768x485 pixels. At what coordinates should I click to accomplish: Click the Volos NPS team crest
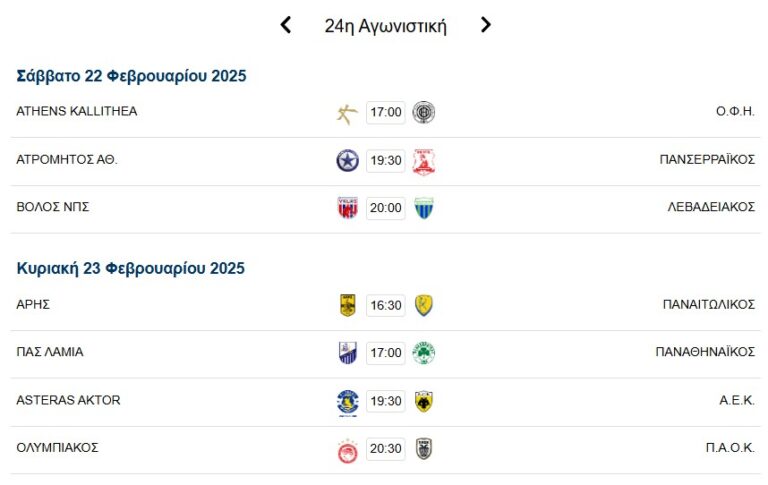click(347, 208)
